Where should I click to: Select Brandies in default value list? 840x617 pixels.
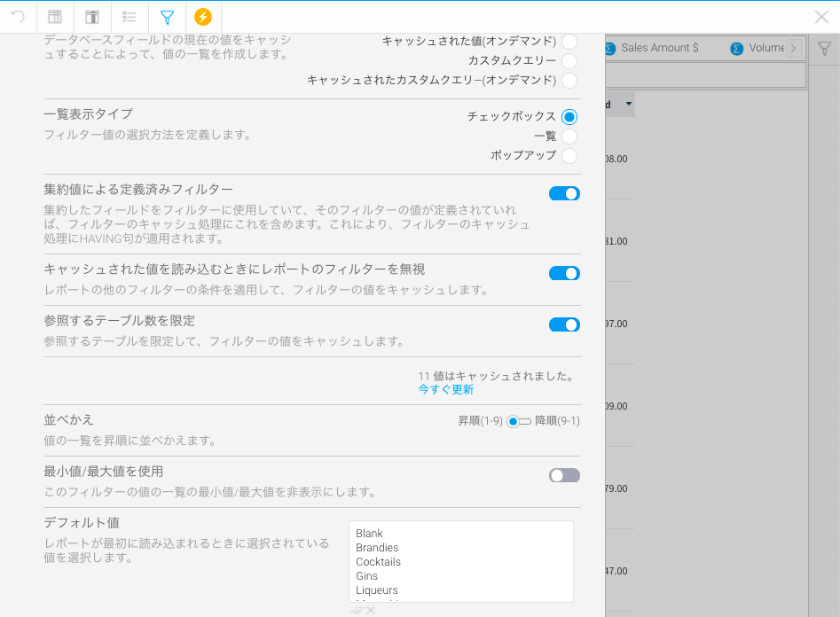coord(377,548)
